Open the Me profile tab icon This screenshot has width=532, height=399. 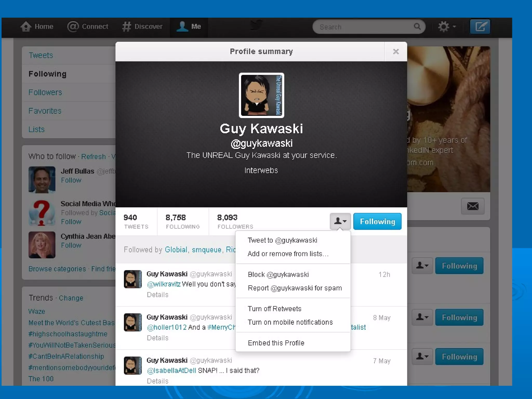182,26
